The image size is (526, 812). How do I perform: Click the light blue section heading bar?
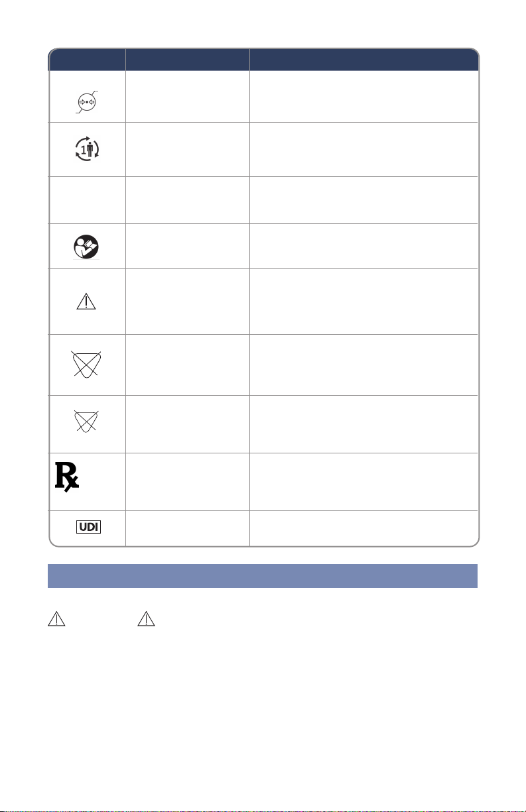(263, 576)
